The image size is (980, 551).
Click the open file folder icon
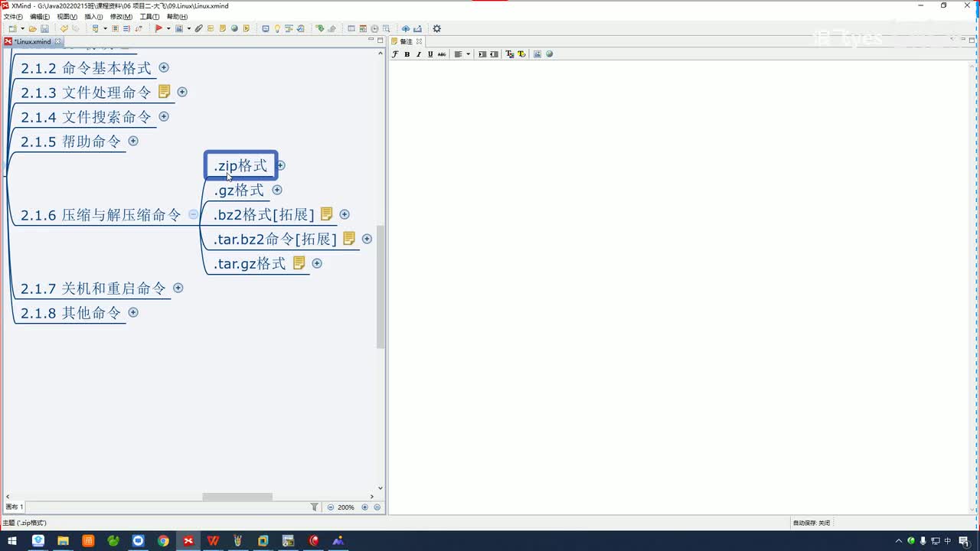coord(32,28)
